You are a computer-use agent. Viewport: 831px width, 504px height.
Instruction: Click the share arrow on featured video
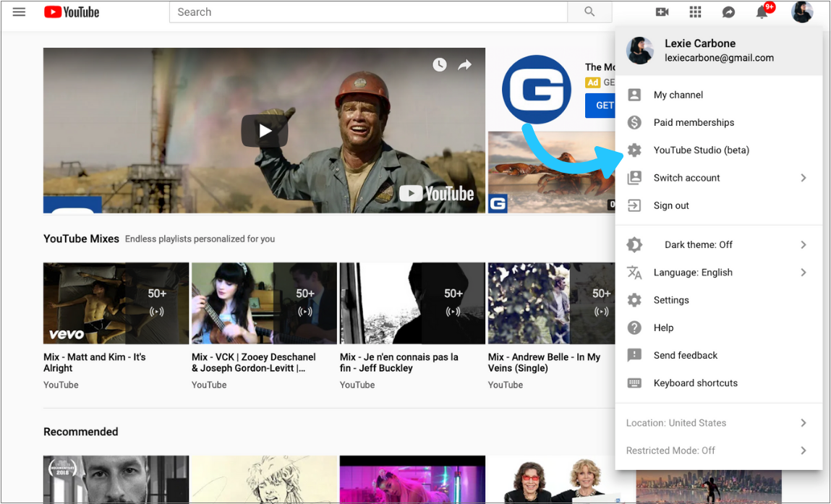(465, 64)
